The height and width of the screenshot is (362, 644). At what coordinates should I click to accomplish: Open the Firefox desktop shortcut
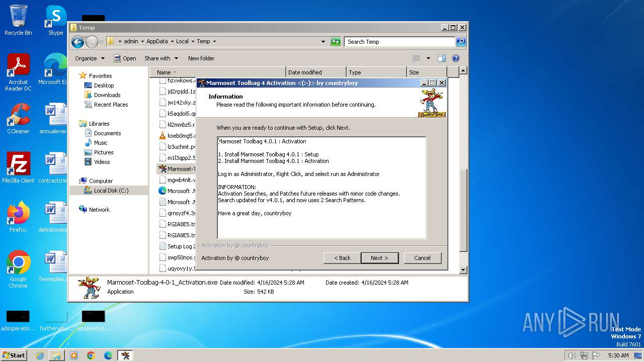point(18,217)
